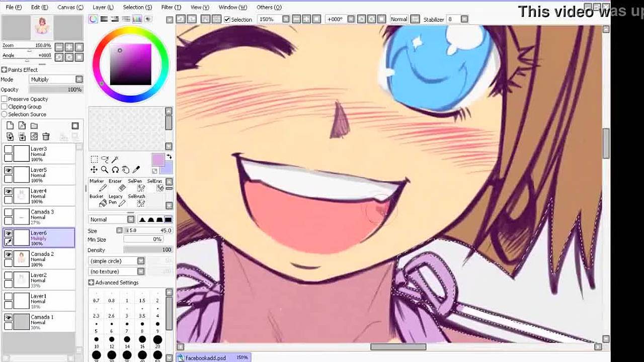Open the Filter menu
The width and height of the screenshot is (644, 362).
pos(171,7)
